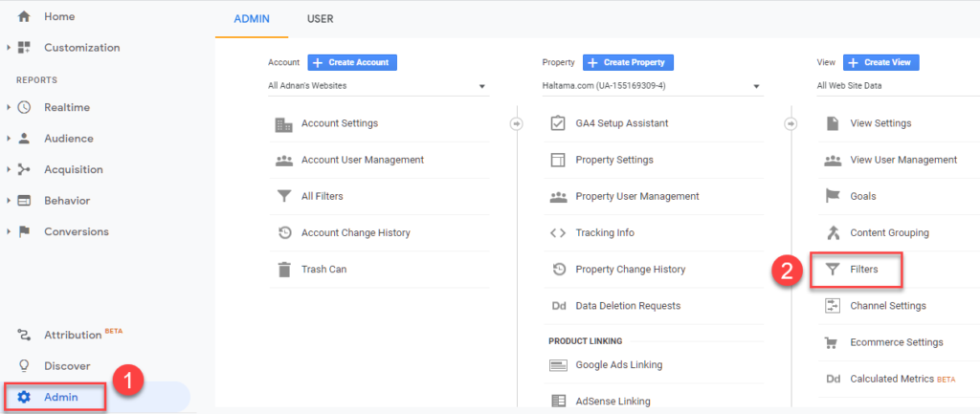Click the Property Change History clock icon
The height and width of the screenshot is (414, 980).
[x=559, y=269]
